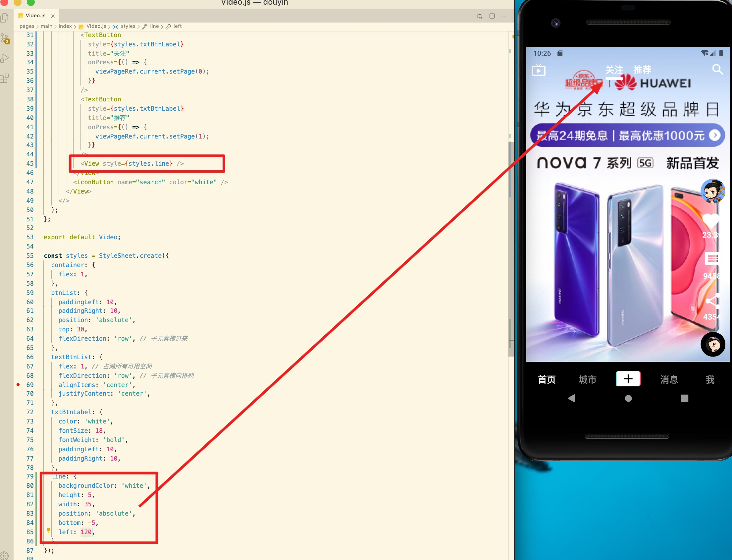Click 'export default Video;' code line
Image resolution: width=732 pixels, height=560 pixels.
pos(82,237)
